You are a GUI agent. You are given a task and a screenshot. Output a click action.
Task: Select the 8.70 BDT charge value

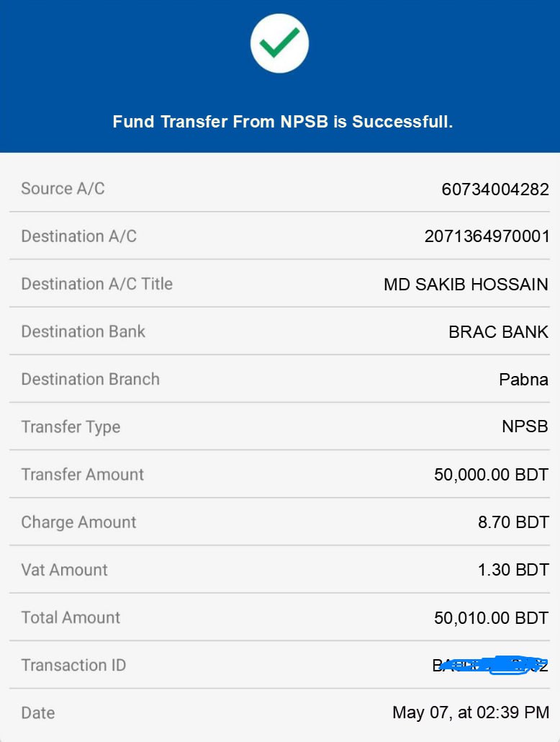pos(513,522)
